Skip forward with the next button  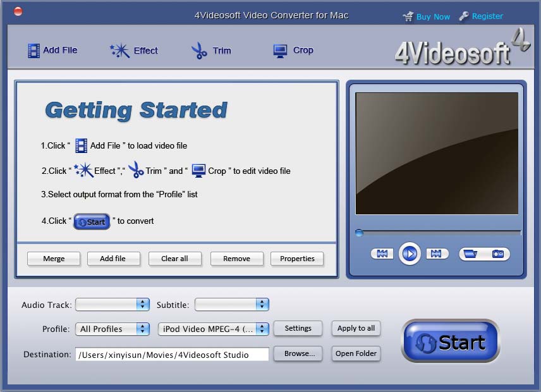coord(435,254)
